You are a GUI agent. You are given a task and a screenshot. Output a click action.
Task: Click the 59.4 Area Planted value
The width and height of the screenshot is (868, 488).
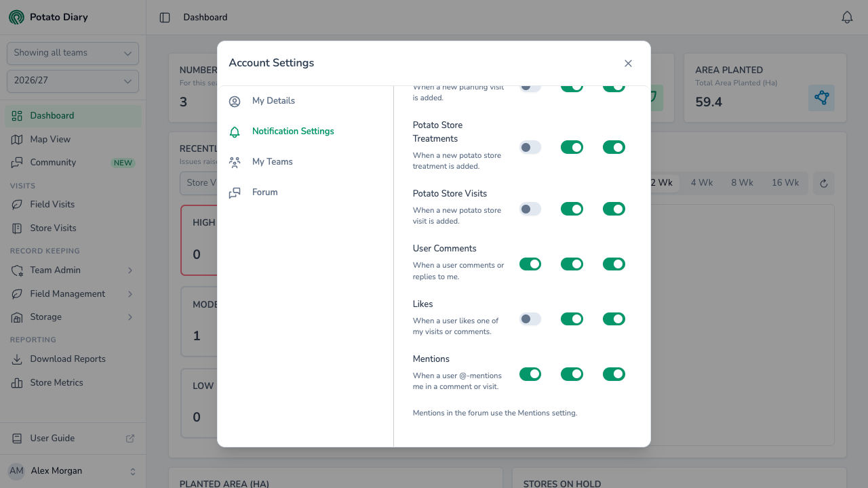tap(709, 102)
